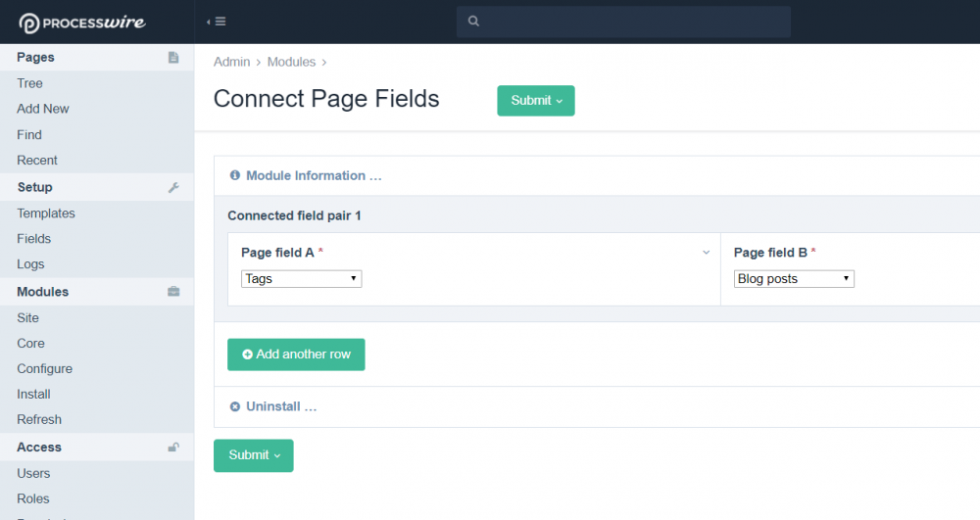Toggle the sidebar collapse icon
Image resolution: width=980 pixels, height=520 pixels.
point(217,22)
